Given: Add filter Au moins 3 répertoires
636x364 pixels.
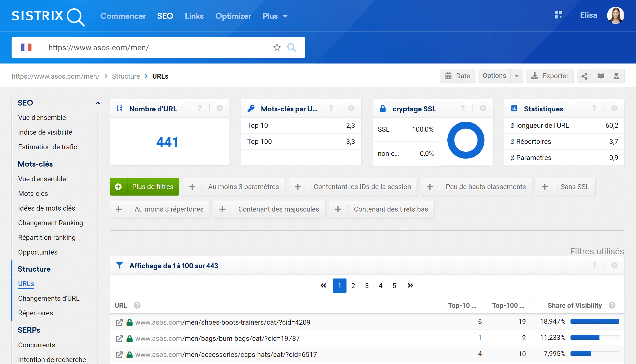Looking at the screenshot, I should [x=160, y=209].
